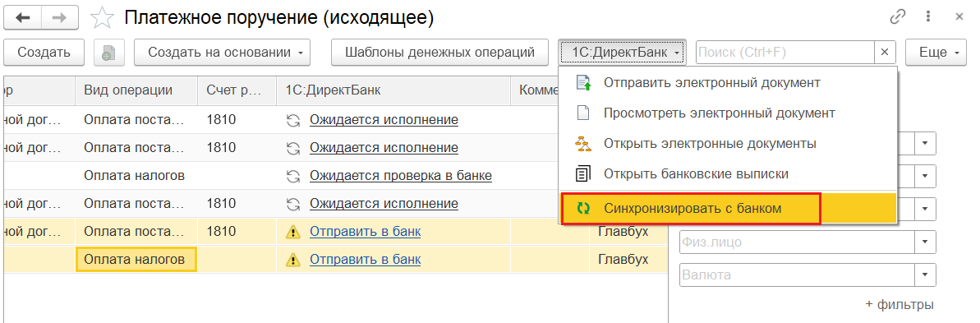Choose Отправить электронный документ from menu
The width and height of the screenshot is (980, 323).
728,82
